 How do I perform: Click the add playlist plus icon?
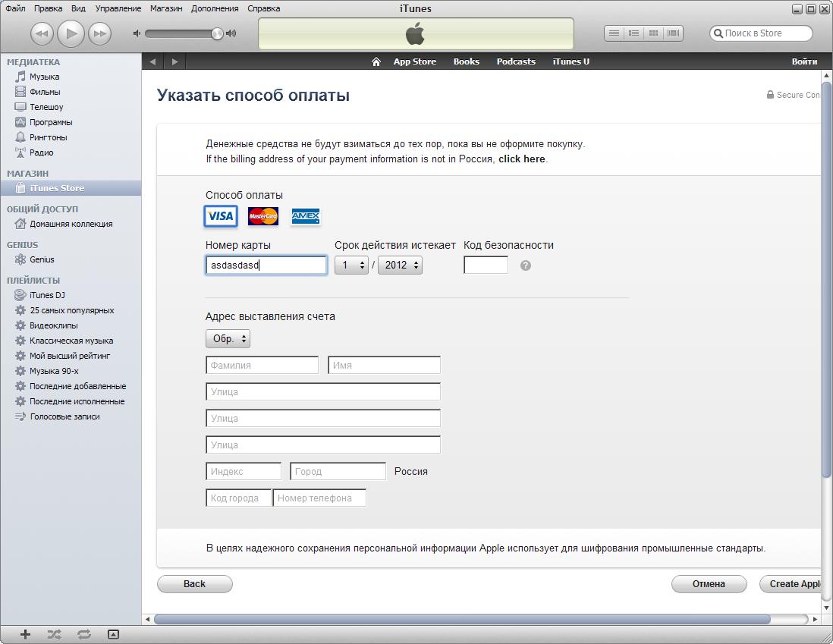[x=25, y=634]
